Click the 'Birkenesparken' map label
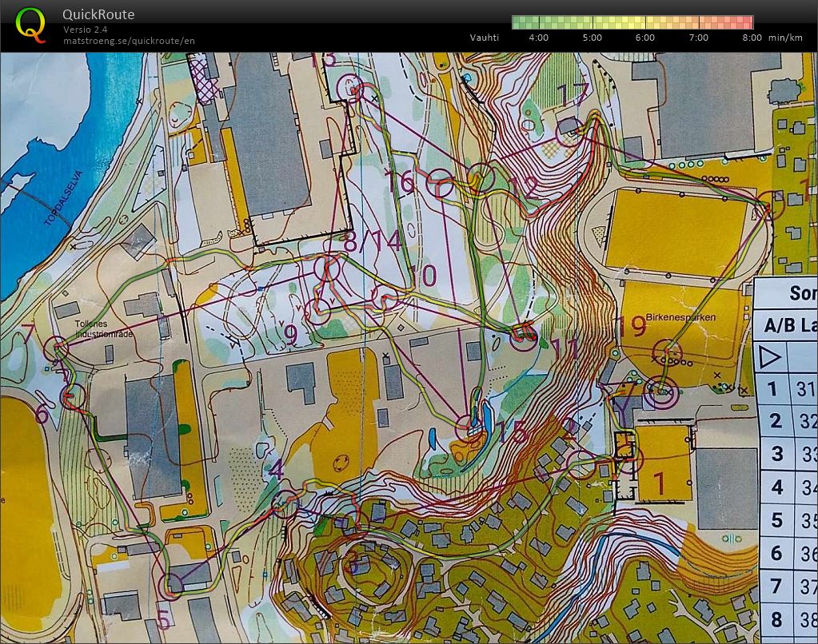Image resolution: width=818 pixels, height=644 pixels. [x=680, y=317]
